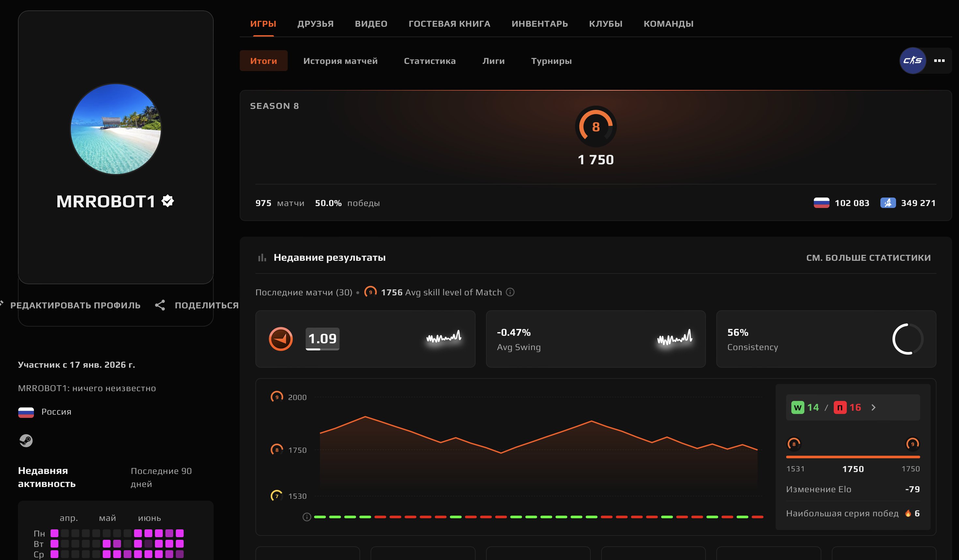Click the 56% Consistency value
The image size is (959, 560).
[738, 332]
